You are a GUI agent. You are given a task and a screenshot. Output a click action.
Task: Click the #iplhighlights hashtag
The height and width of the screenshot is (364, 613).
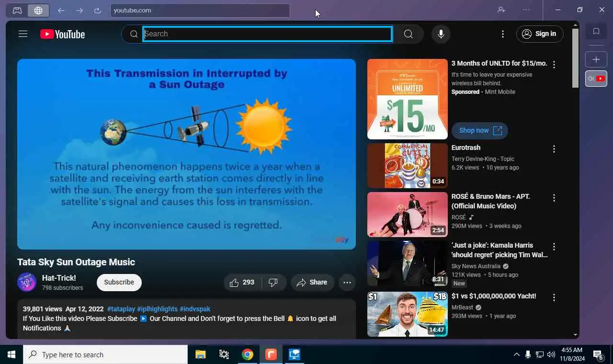pyautogui.click(x=157, y=309)
